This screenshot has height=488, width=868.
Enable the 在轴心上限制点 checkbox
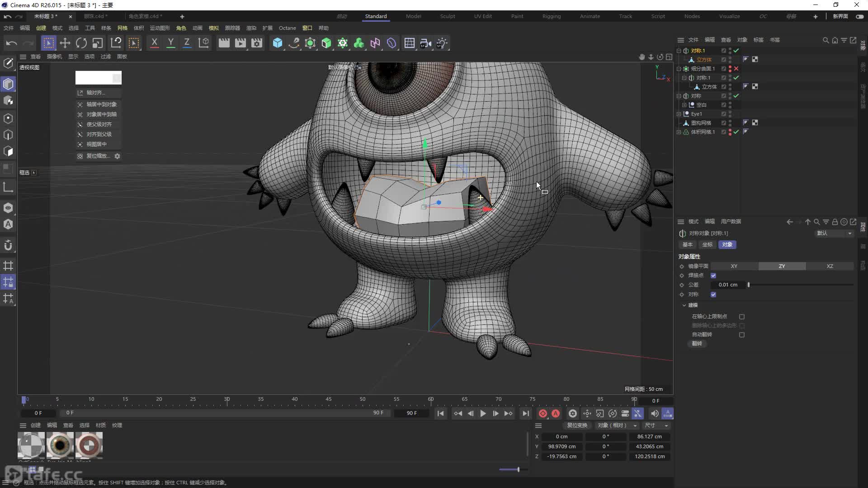pos(742,317)
